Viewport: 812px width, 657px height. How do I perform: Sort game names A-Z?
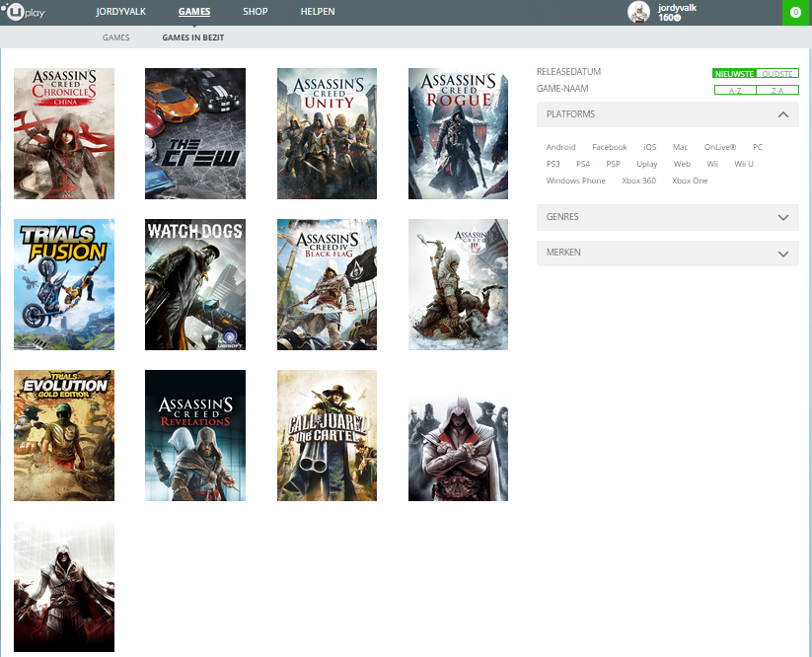coord(735,90)
